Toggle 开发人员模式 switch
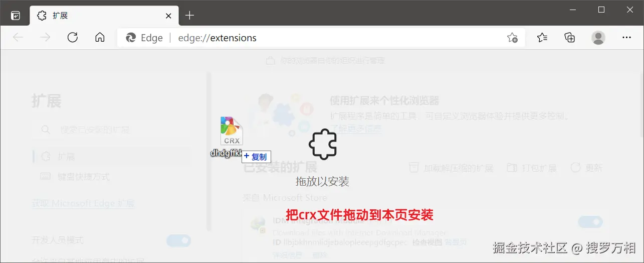 178,240
